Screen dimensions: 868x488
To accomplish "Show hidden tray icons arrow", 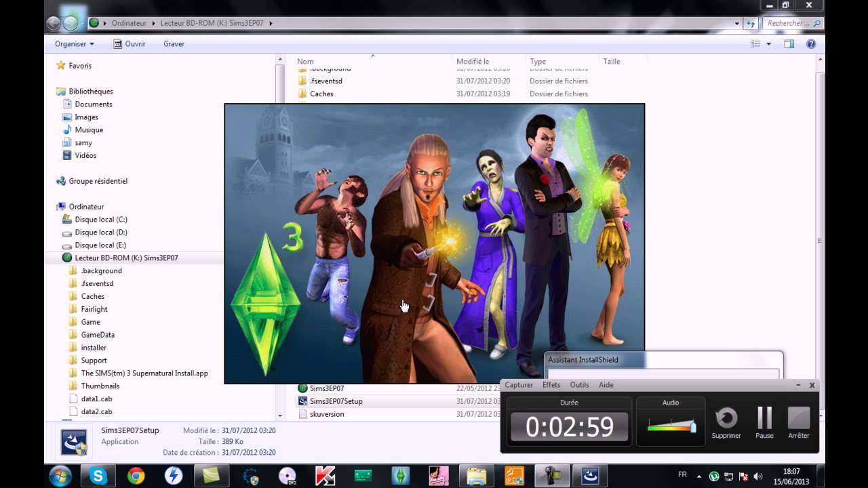I will pyautogui.click(x=699, y=476).
